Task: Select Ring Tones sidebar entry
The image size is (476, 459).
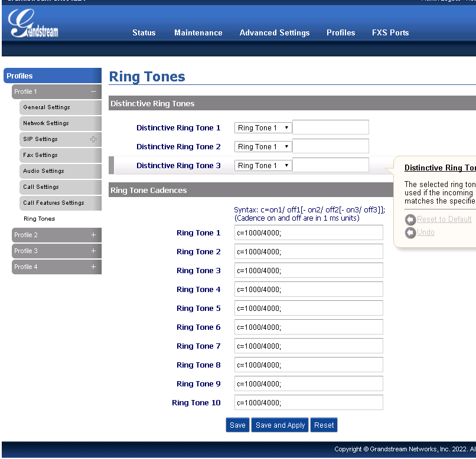Action: 40,219
